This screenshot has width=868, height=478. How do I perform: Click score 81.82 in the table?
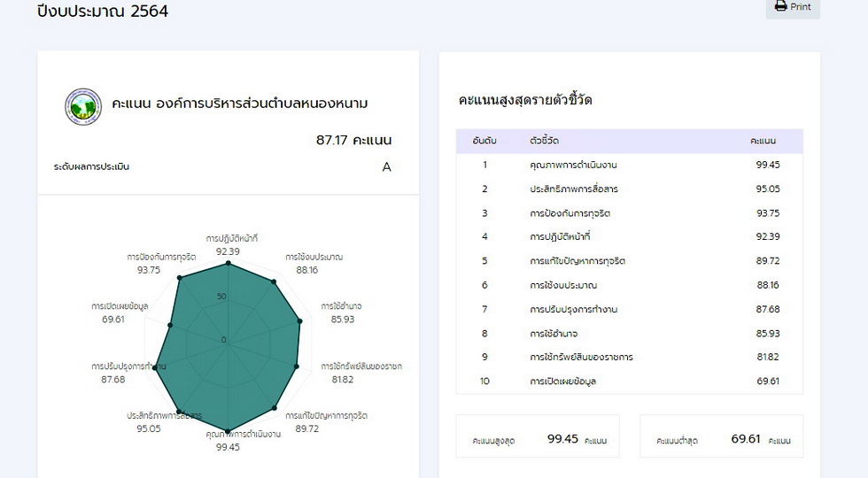768,358
